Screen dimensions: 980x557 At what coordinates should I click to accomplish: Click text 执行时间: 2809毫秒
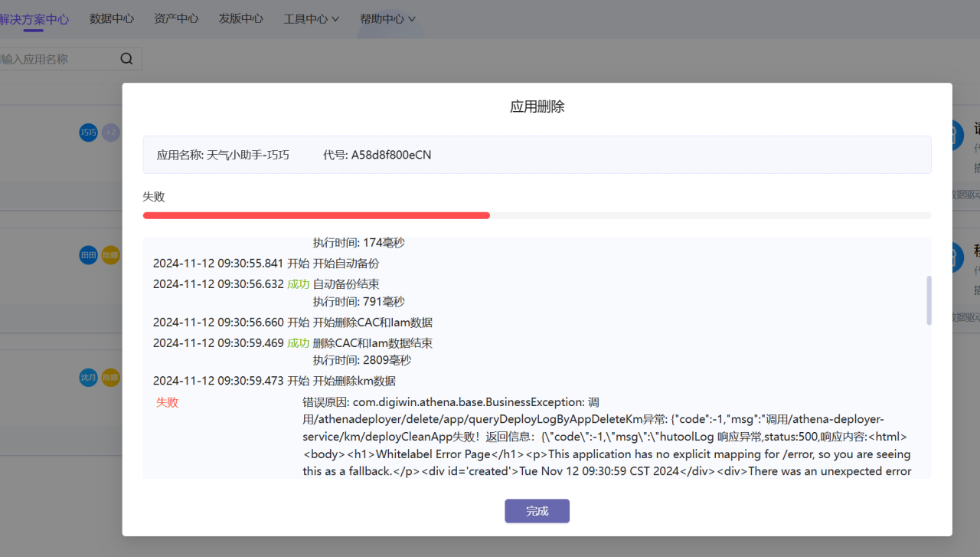click(x=362, y=360)
